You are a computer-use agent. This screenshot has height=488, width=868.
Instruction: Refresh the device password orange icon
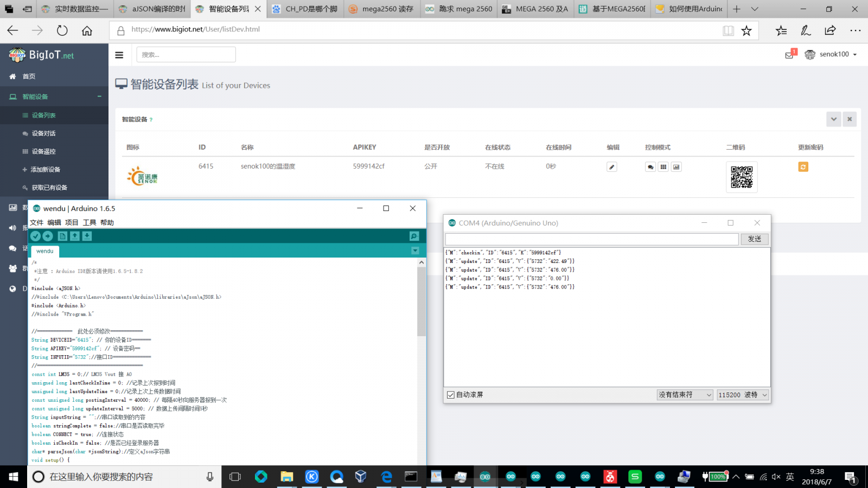point(803,167)
